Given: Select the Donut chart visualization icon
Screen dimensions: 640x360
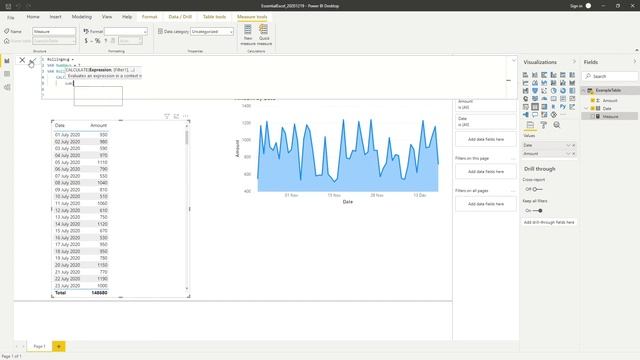Looking at the screenshot, I should tap(563, 91).
